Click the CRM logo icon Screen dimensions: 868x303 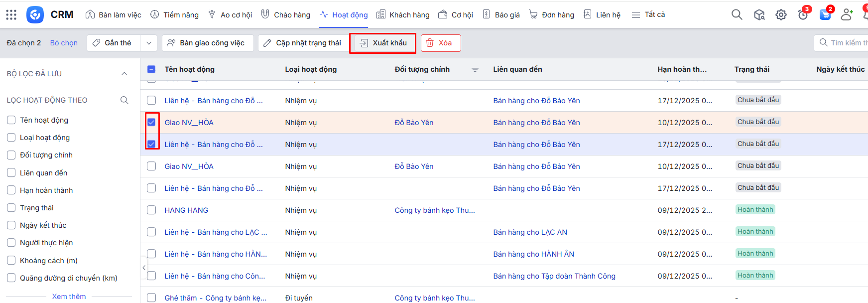[x=35, y=15]
